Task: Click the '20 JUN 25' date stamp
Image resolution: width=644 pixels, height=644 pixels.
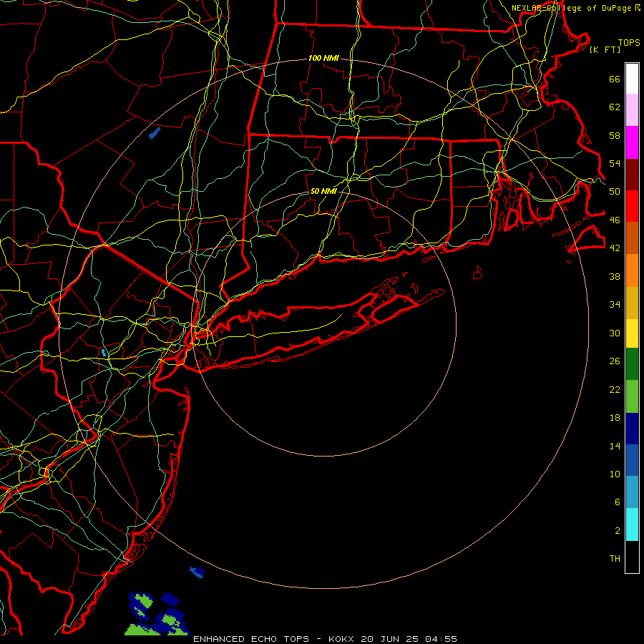Action: 390,639
